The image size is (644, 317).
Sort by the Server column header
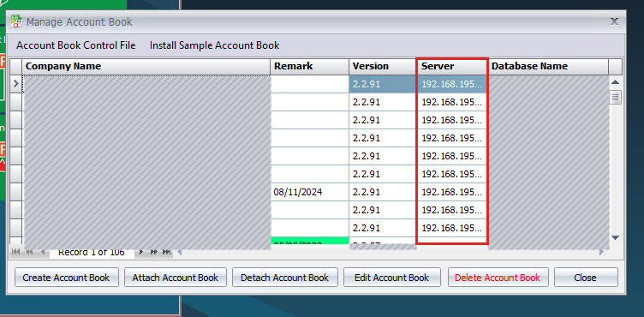pos(452,66)
